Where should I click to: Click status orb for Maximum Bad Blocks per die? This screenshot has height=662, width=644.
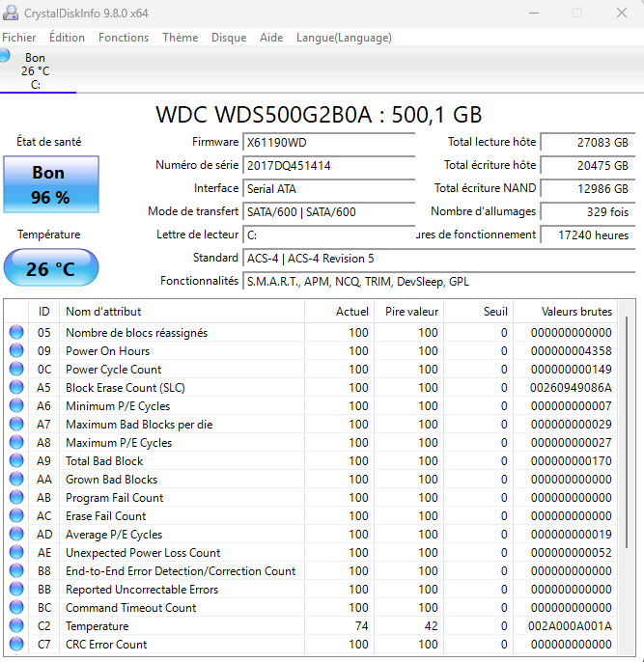[x=16, y=424]
